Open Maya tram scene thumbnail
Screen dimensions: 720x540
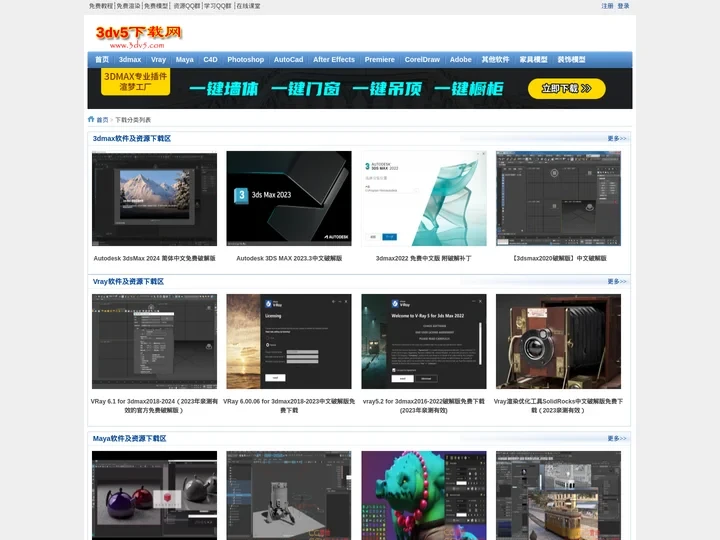(558, 495)
